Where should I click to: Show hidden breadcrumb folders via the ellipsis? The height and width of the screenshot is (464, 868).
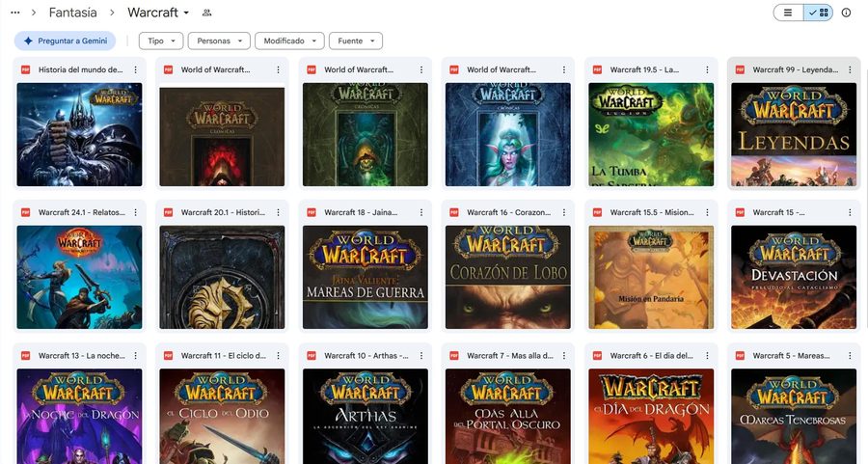click(x=15, y=13)
